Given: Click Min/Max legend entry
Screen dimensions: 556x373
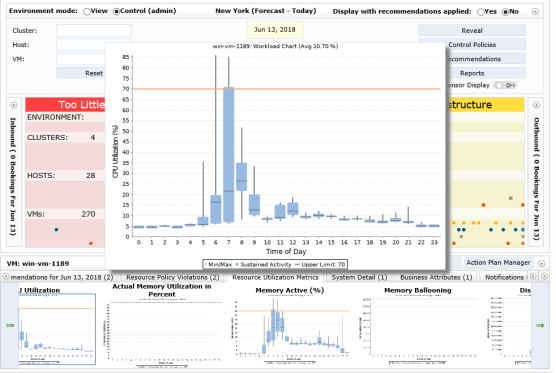Looking at the screenshot, I should (x=218, y=265).
